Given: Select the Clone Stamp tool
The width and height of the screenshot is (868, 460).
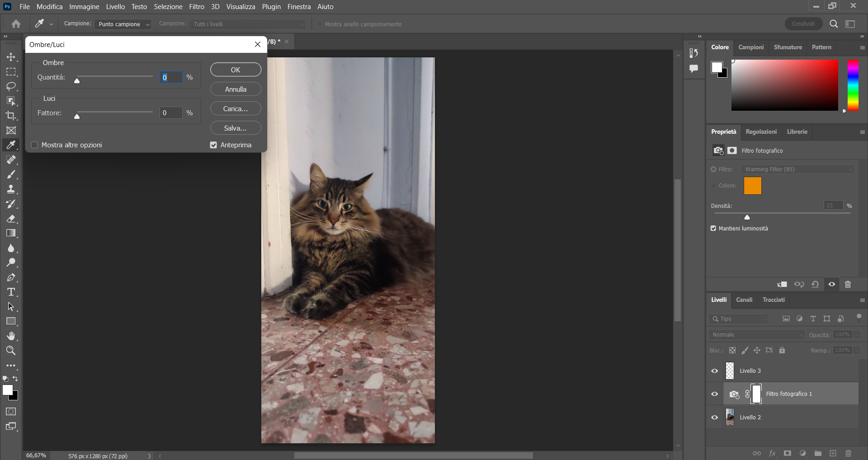Looking at the screenshot, I should click(x=11, y=189).
